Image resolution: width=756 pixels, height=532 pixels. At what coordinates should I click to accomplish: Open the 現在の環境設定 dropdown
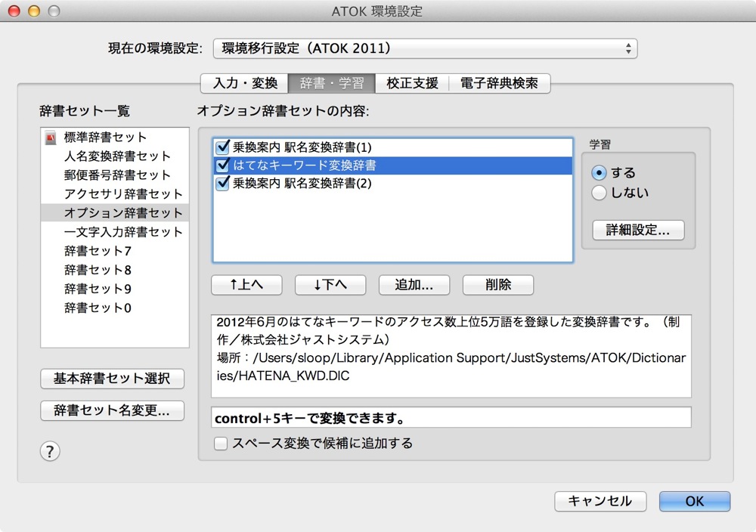425,48
